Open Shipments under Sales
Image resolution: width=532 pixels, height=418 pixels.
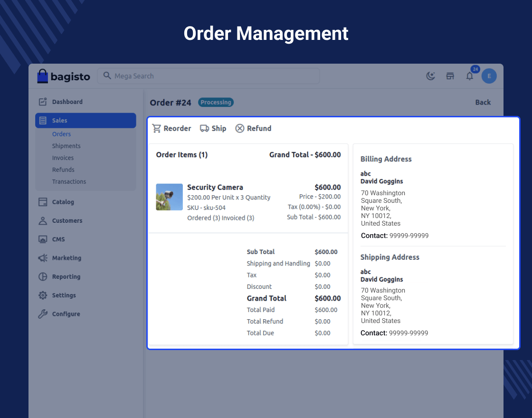point(66,146)
